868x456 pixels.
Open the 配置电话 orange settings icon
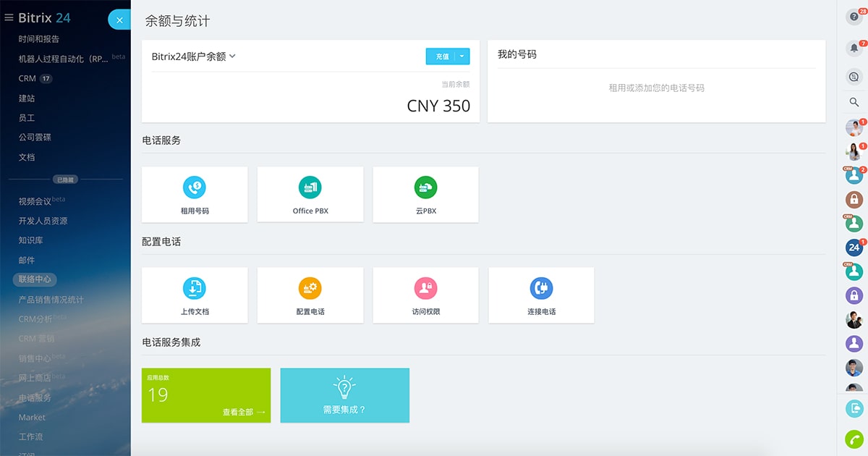point(310,288)
